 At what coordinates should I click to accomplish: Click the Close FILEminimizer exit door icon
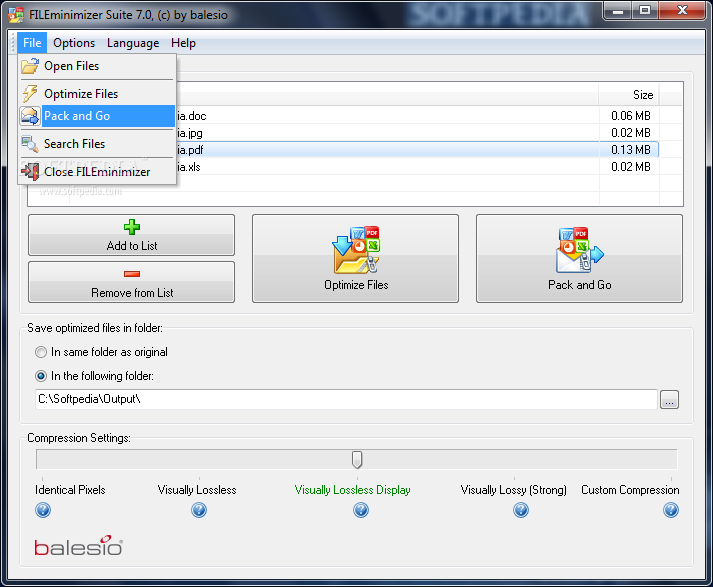tap(30, 171)
